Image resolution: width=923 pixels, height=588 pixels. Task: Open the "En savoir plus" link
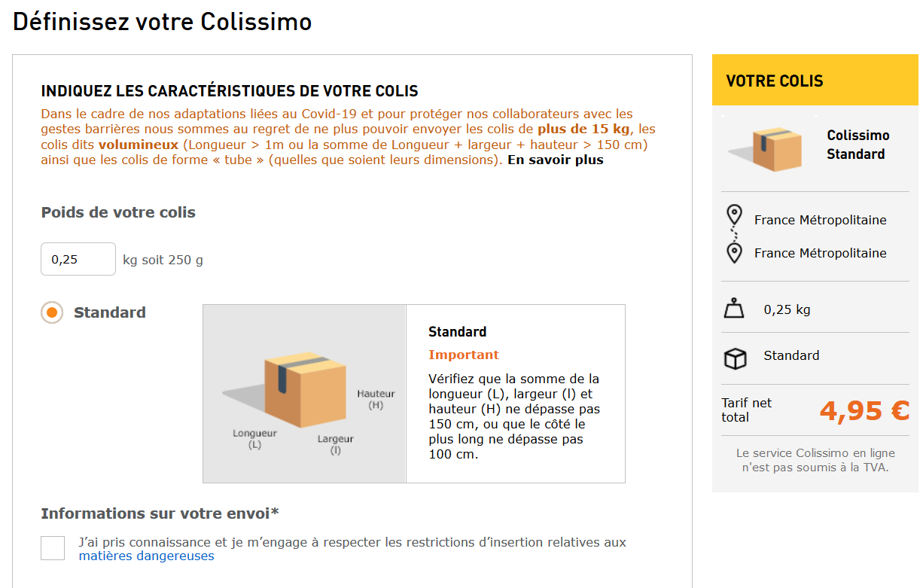tap(556, 160)
